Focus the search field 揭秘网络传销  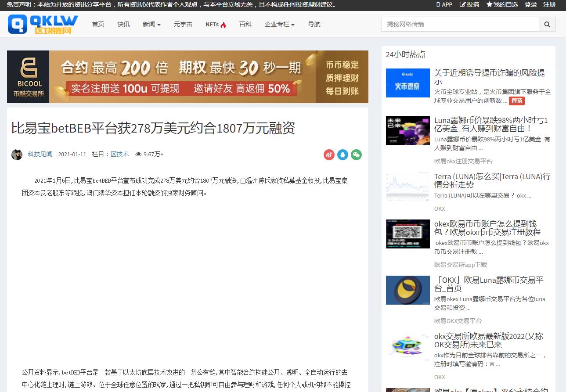pos(460,24)
